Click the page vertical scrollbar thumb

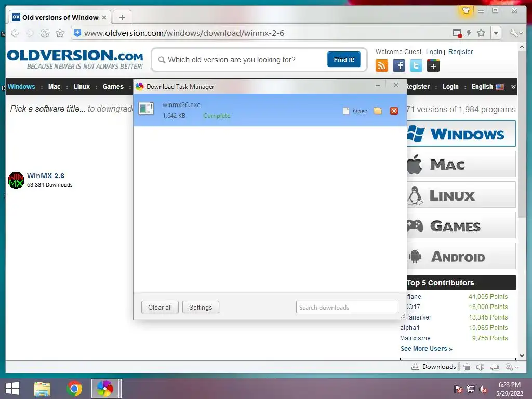[522, 136]
